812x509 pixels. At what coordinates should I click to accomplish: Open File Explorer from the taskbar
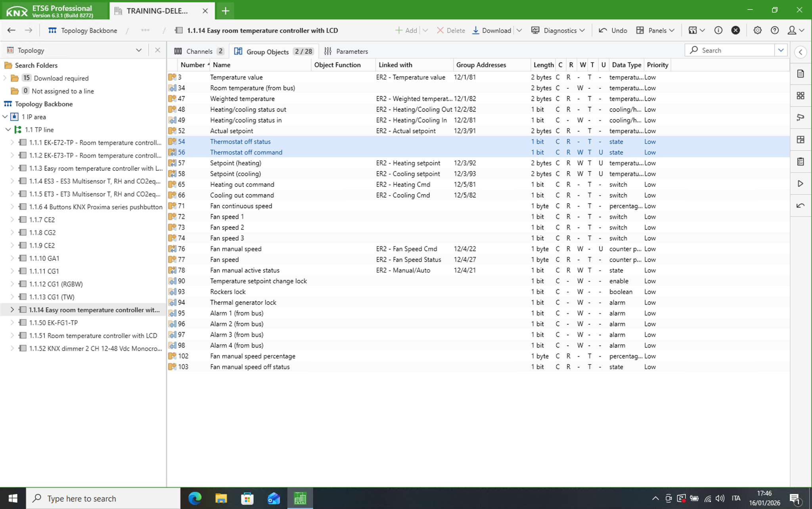click(221, 498)
